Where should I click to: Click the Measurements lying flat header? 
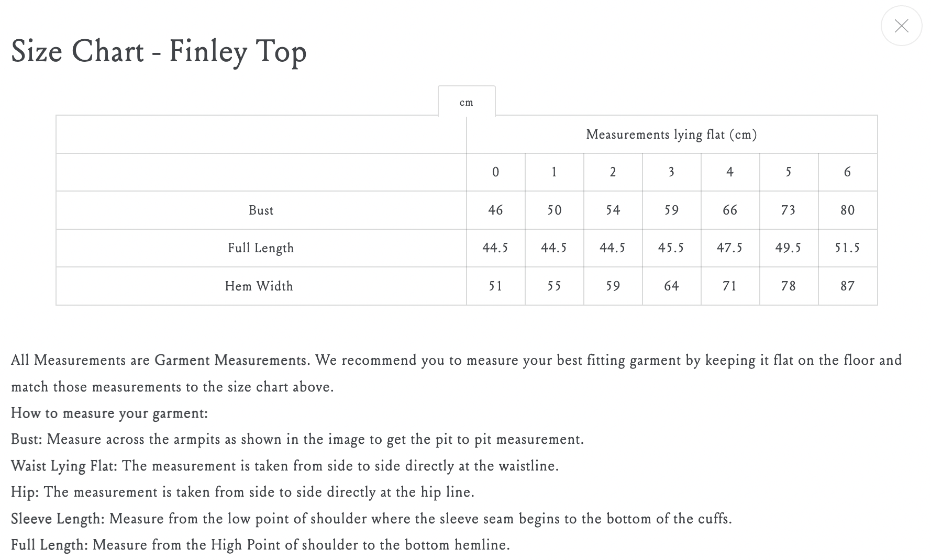672,135
